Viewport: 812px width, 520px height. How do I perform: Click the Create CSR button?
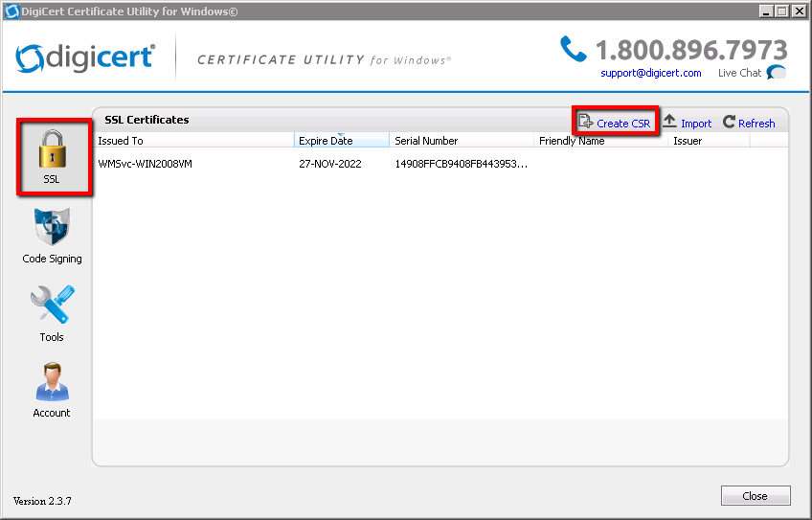[615, 123]
